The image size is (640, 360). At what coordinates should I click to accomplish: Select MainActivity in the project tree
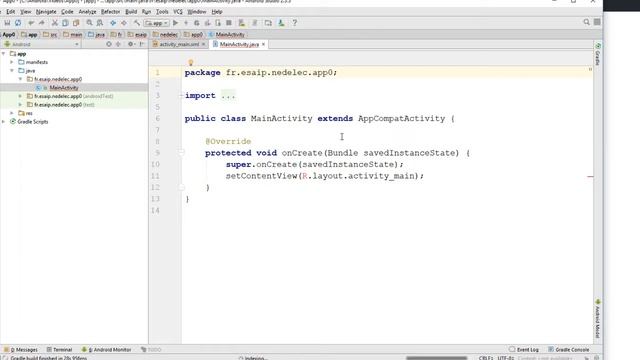tap(64, 88)
